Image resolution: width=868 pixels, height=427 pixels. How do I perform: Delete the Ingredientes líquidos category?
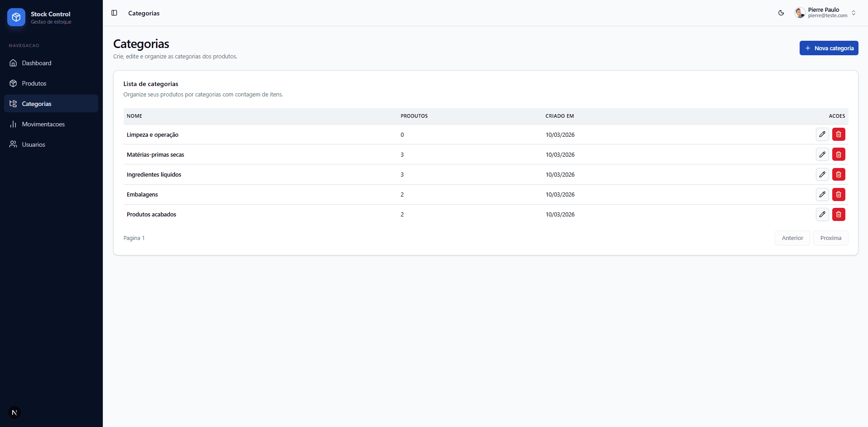coord(838,174)
